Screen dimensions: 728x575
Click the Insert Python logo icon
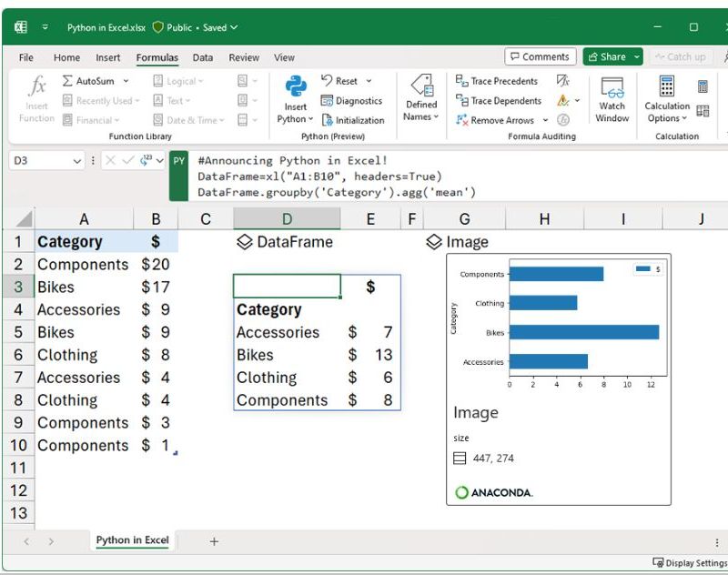296,86
